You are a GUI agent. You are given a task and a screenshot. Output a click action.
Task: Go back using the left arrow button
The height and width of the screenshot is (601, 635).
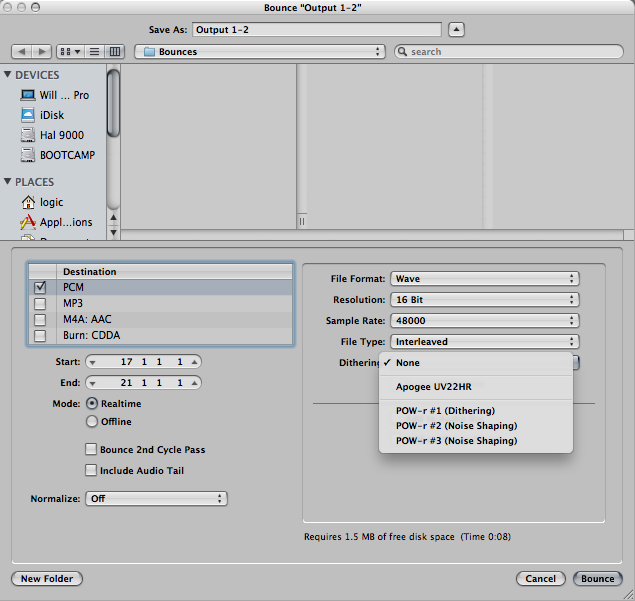click(22, 51)
